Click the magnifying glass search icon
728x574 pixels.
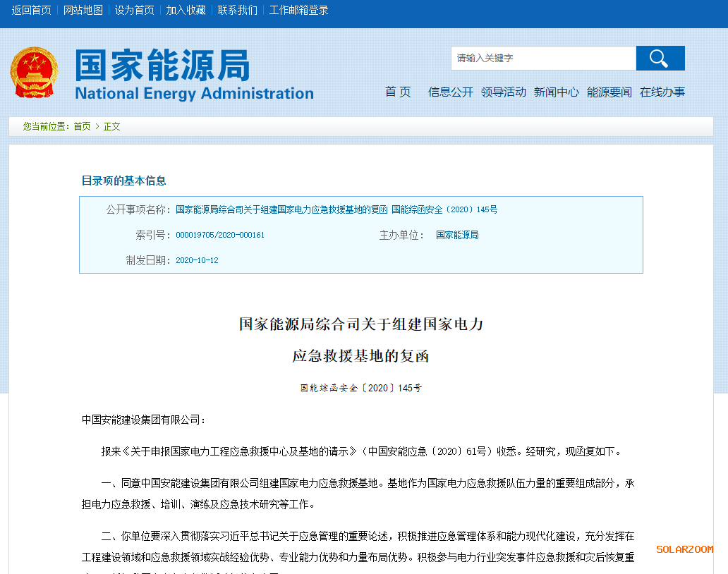pyautogui.click(x=660, y=59)
